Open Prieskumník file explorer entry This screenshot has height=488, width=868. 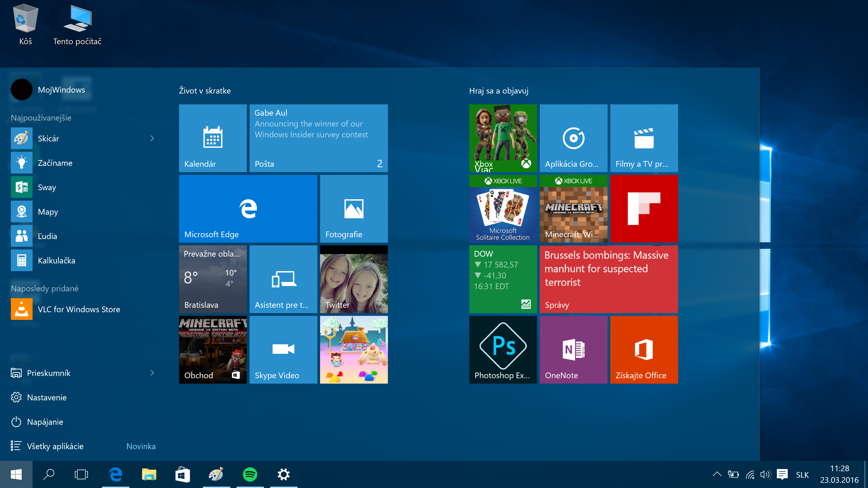tap(78, 373)
